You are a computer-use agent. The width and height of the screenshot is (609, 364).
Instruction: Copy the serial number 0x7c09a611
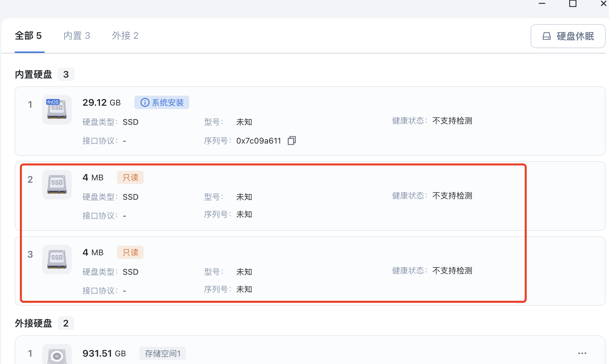click(292, 141)
